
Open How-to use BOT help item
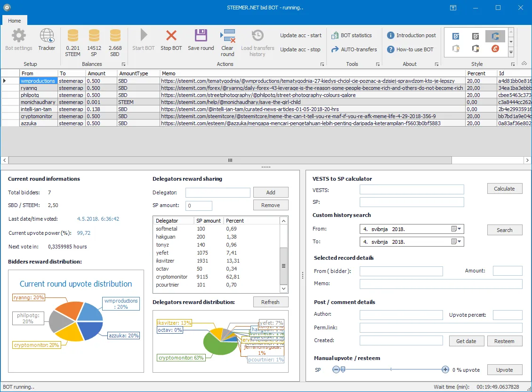[410, 49]
